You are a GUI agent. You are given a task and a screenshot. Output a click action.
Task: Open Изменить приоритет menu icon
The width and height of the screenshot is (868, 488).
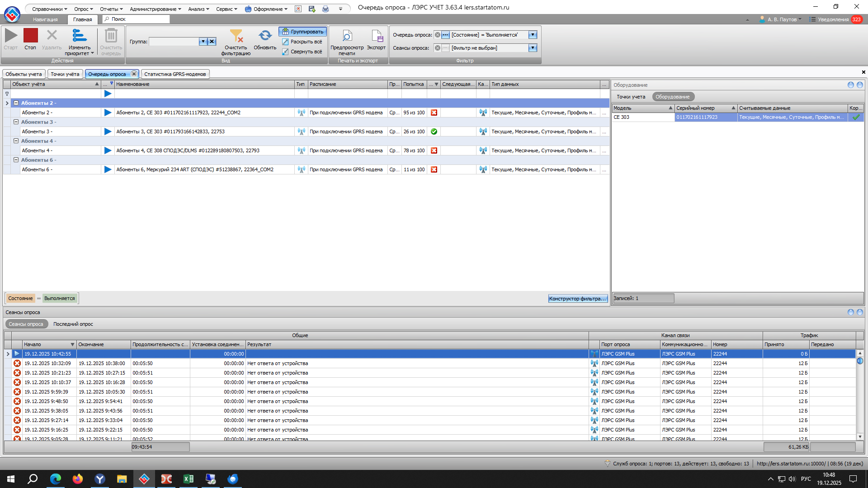[x=79, y=36]
